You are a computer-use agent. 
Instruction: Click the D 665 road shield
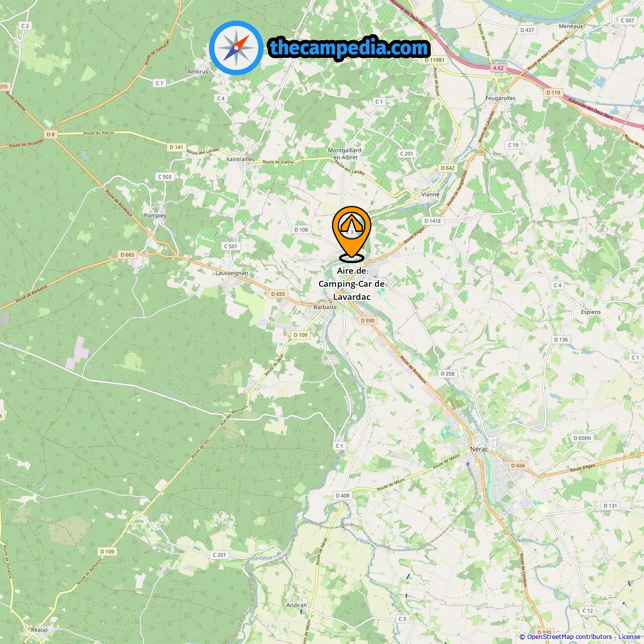(127, 255)
